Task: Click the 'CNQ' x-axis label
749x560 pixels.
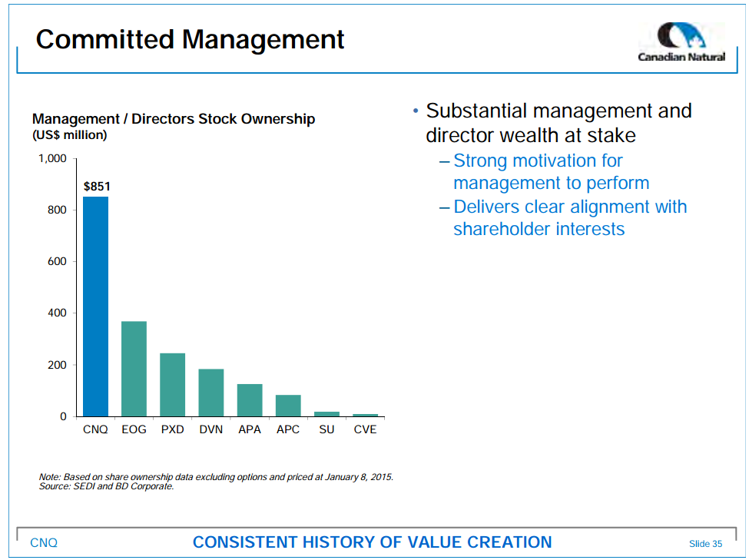Action: 95,429
